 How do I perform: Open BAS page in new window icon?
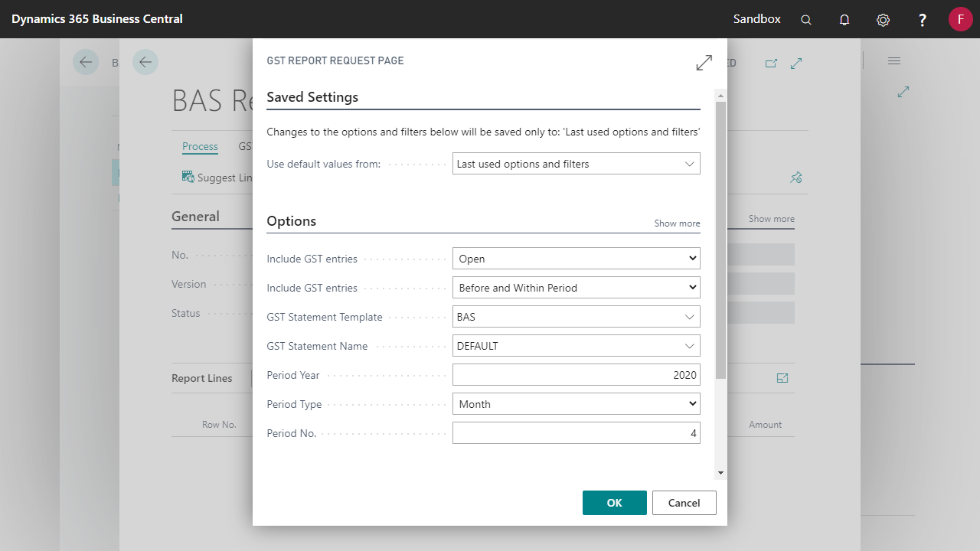pyautogui.click(x=771, y=64)
